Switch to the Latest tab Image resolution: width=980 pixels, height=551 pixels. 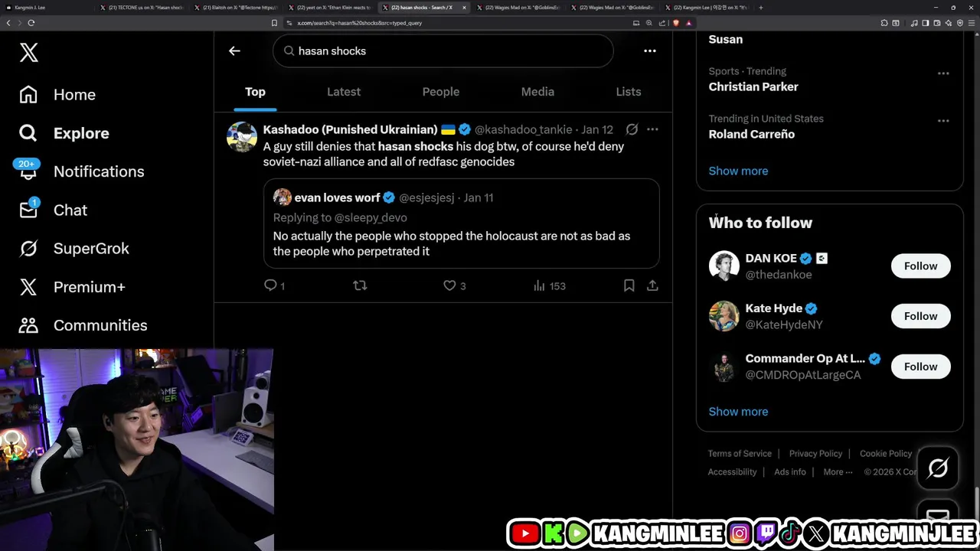pos(344,92)
